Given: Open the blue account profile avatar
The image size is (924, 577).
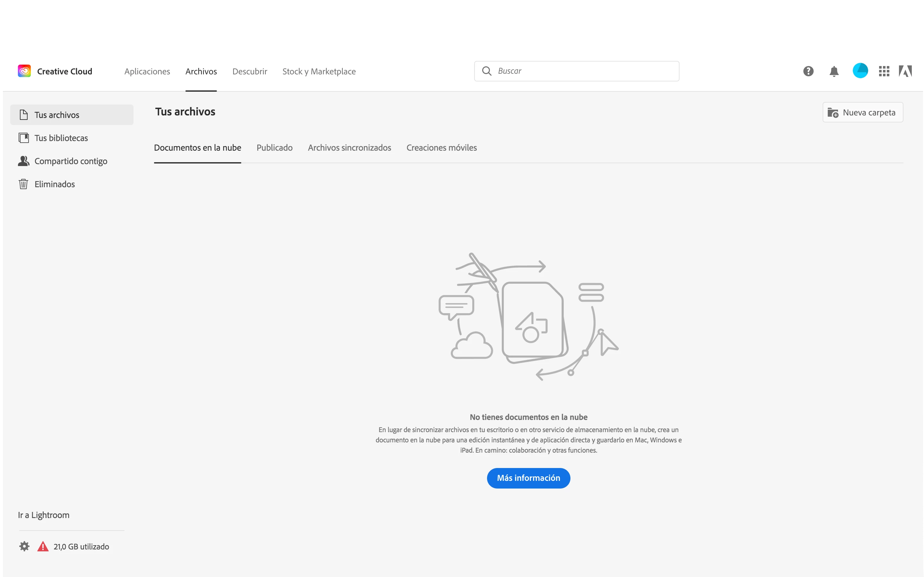Looking at the screenshot, I should pos(860,71).
